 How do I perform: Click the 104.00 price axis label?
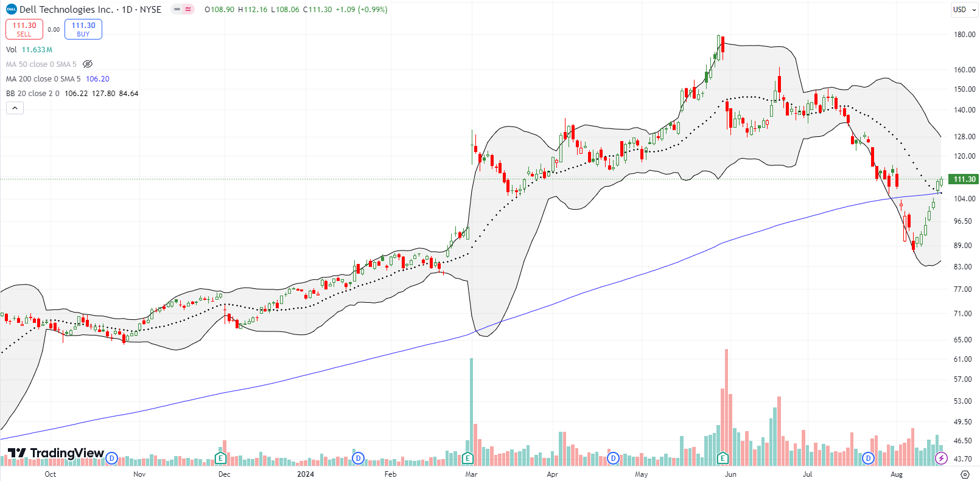click(x=965, y=199)
